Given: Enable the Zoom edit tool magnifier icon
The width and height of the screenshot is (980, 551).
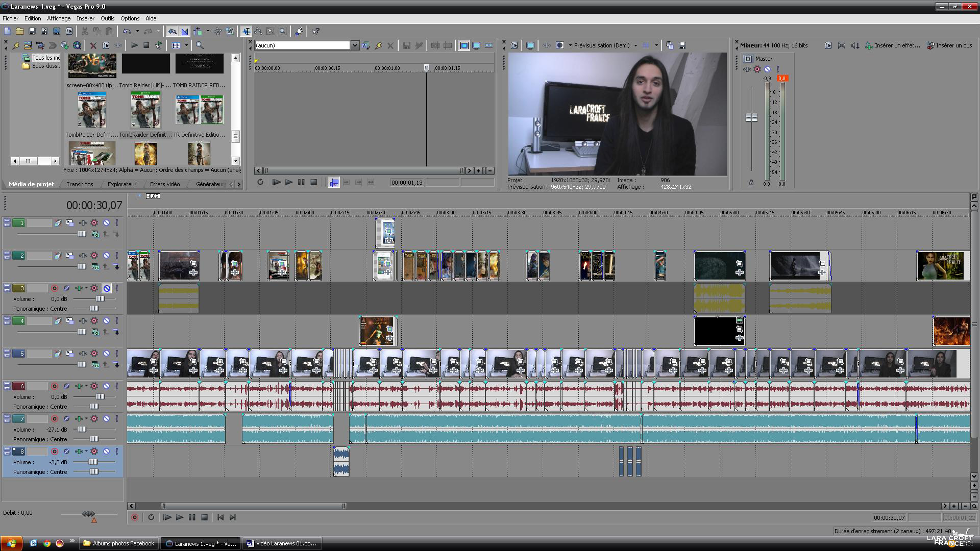Looking at the screenshot, I should coord(282,32).
